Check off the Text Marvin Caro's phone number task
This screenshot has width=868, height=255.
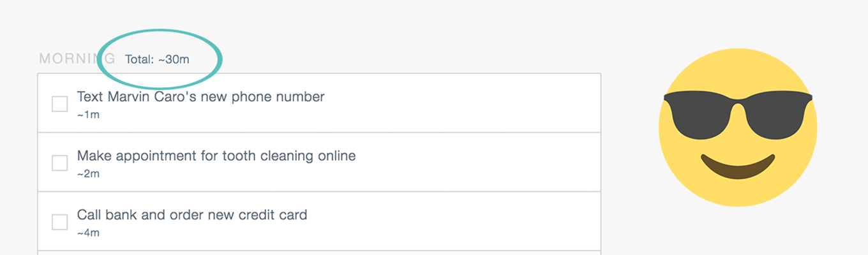click(x=60, y=104)
